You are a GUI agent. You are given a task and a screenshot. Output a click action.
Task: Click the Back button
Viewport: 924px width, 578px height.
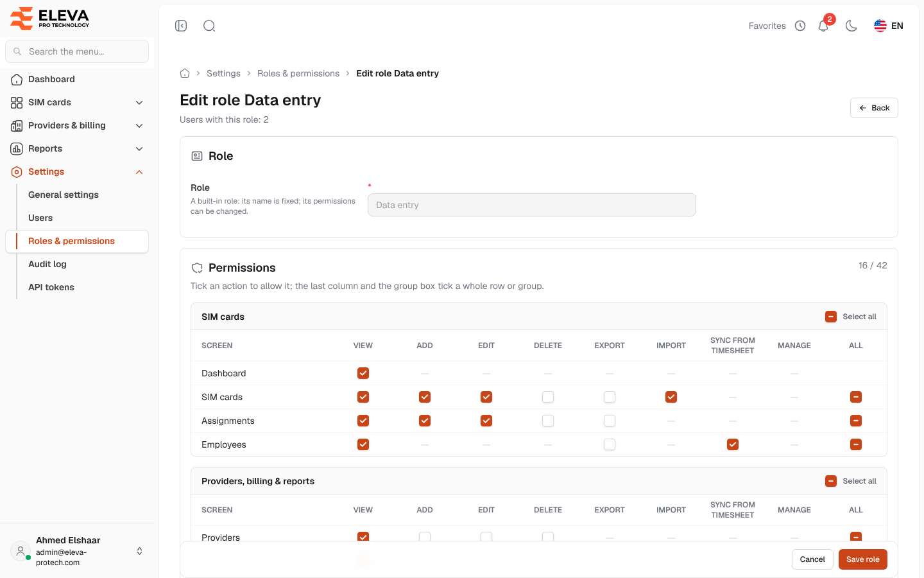pyautogui.click(x=874, y=108)
